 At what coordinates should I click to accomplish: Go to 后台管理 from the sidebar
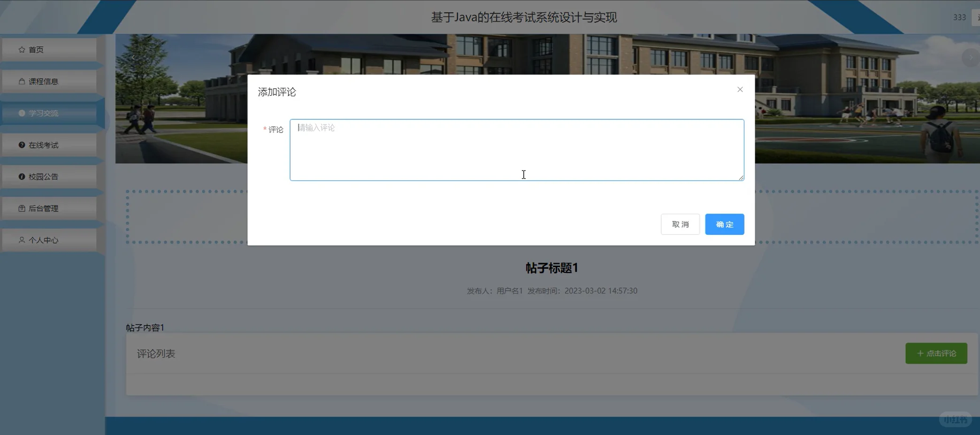tap(43, 208)
